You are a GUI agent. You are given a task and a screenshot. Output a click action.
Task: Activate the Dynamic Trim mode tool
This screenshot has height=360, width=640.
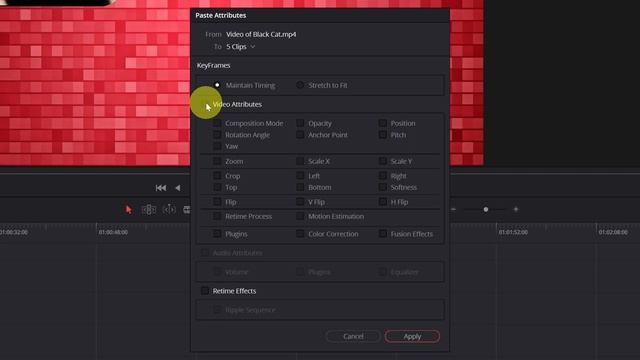[x=169, y=209]
